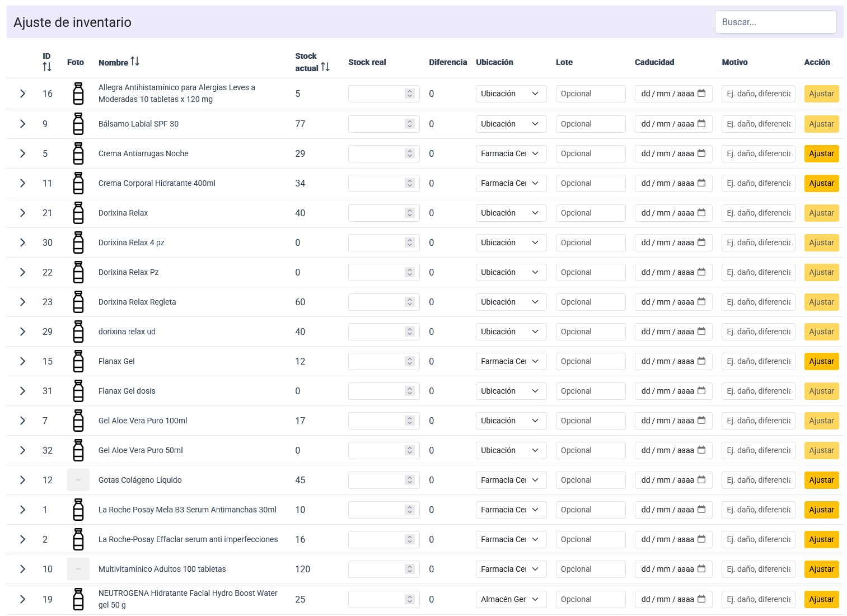Viewport: 847px width, 616px height.
Task: Click bottle icon for Crema Antiarrugas Noche
Action: coord(78,153)
